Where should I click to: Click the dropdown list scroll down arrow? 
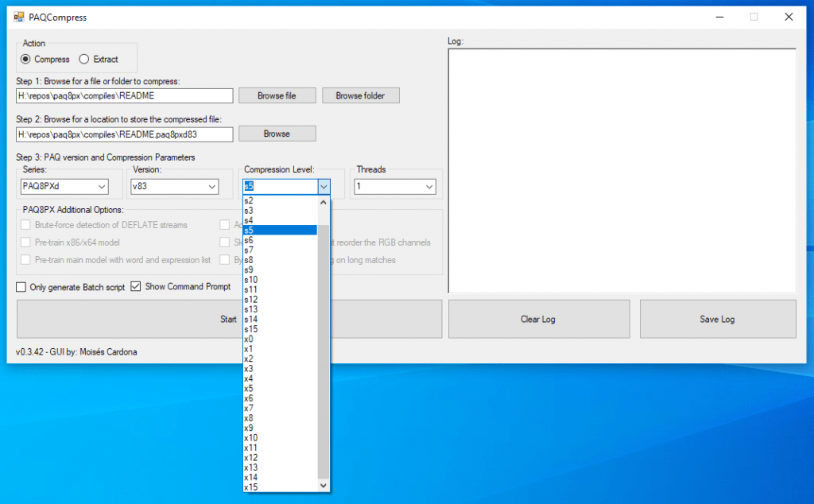(x=324, y=486)
